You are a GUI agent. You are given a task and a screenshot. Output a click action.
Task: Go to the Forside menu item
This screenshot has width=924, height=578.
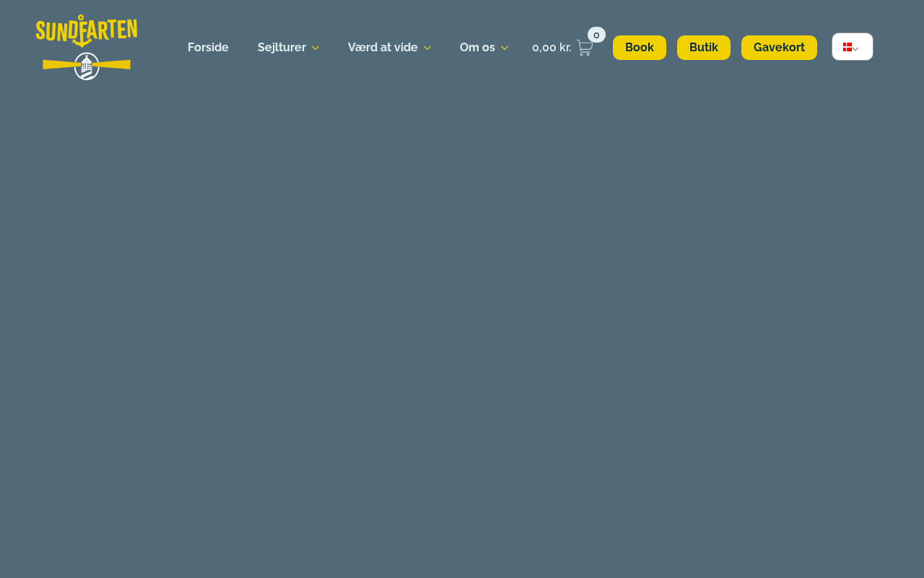coord(208,48)
